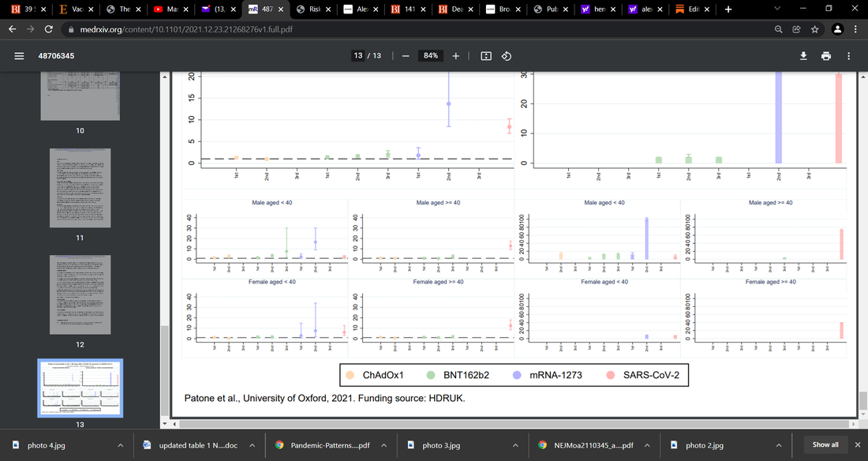Click the page number input field
The image size is (868, 461).
point(358,56)
